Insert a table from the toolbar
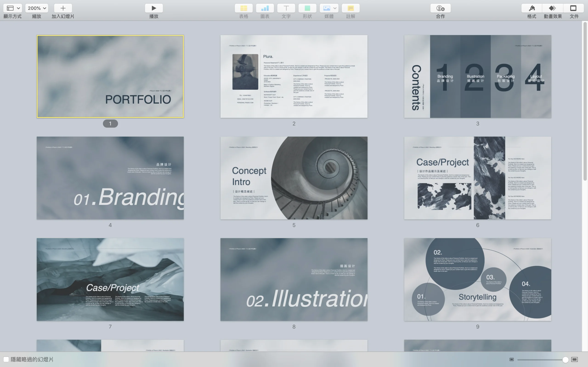The width and height of the screenshot is (588, 367). tap(243, 8)
